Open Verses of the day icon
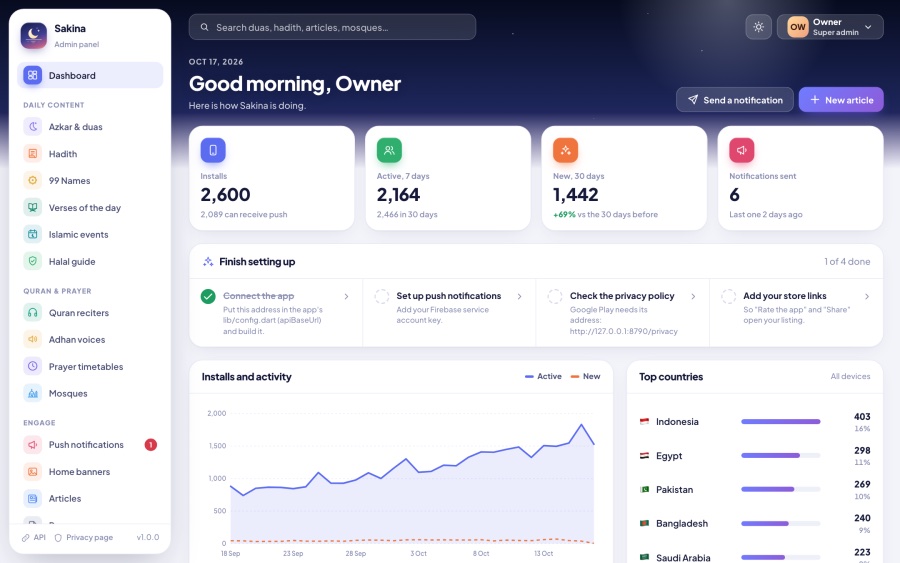900x563 pixels. (33, 207)
